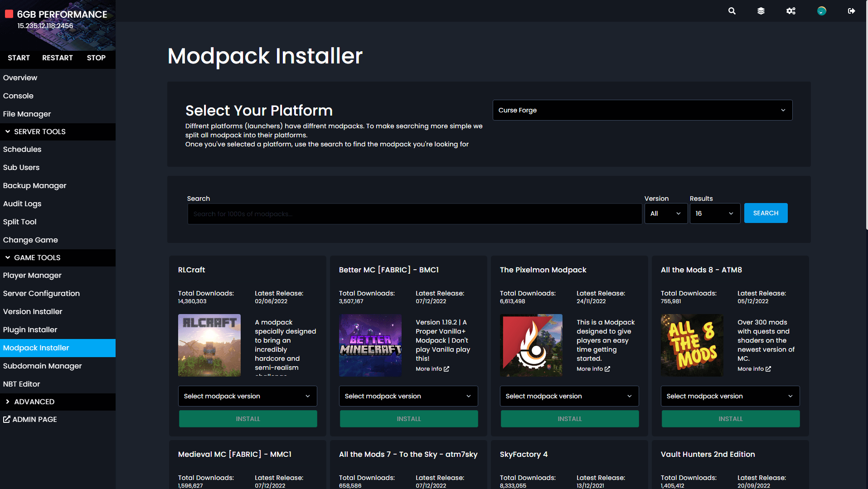The width and height of the screenshot is (868, 489).
Task: Open the Results count dropdown
Action: [x=715, y=213]
